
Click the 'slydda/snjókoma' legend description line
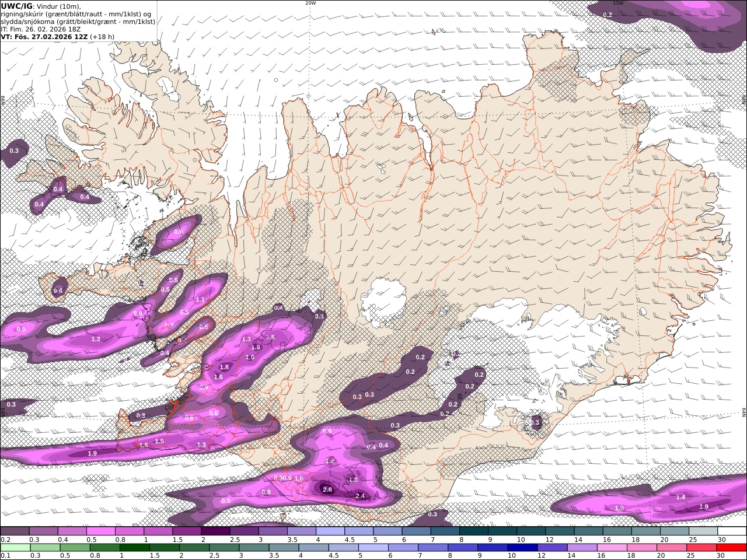tap(78, 22)
